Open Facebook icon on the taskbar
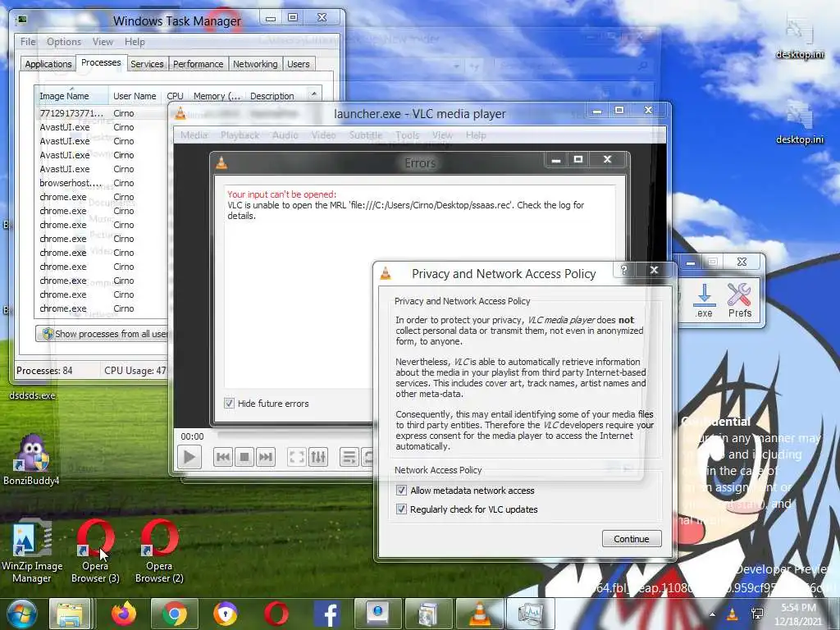Image resolution: width=840 pixels, height=630 pixels. click(x=327, y=614)
